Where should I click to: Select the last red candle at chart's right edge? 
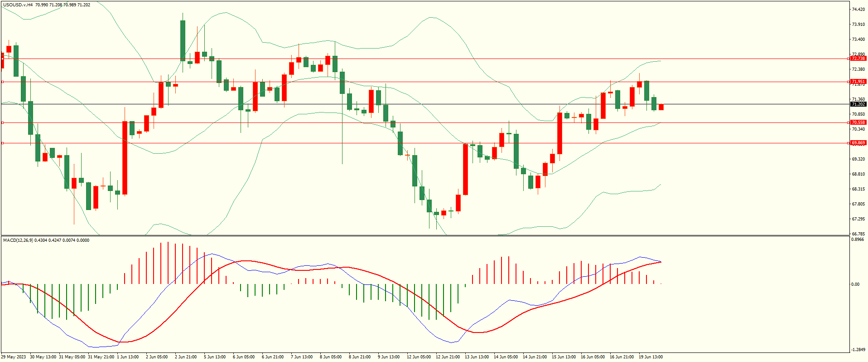click(x=661, y=107)
